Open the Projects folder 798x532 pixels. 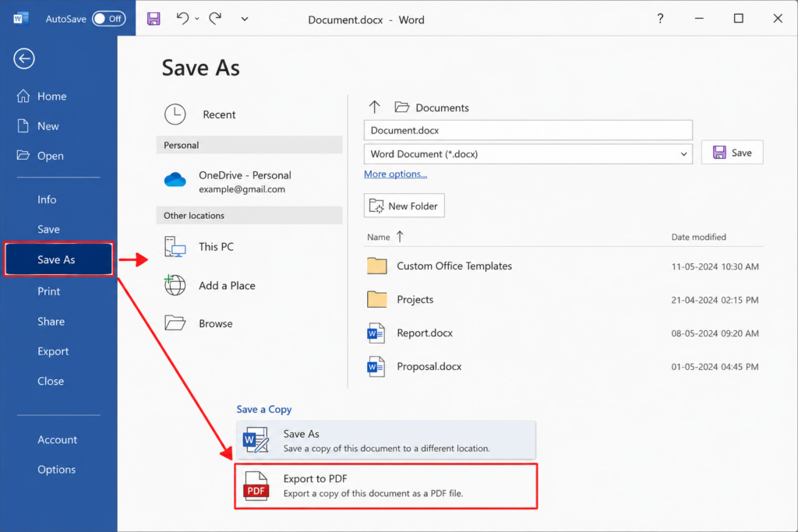click(x=415, y=300)
